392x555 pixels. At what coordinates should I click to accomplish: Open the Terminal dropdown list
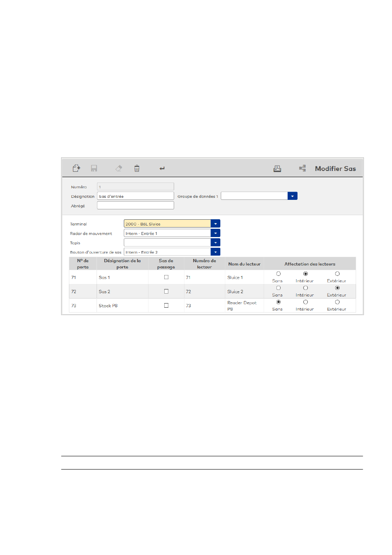pyautogui.click(x=215, y=224)
